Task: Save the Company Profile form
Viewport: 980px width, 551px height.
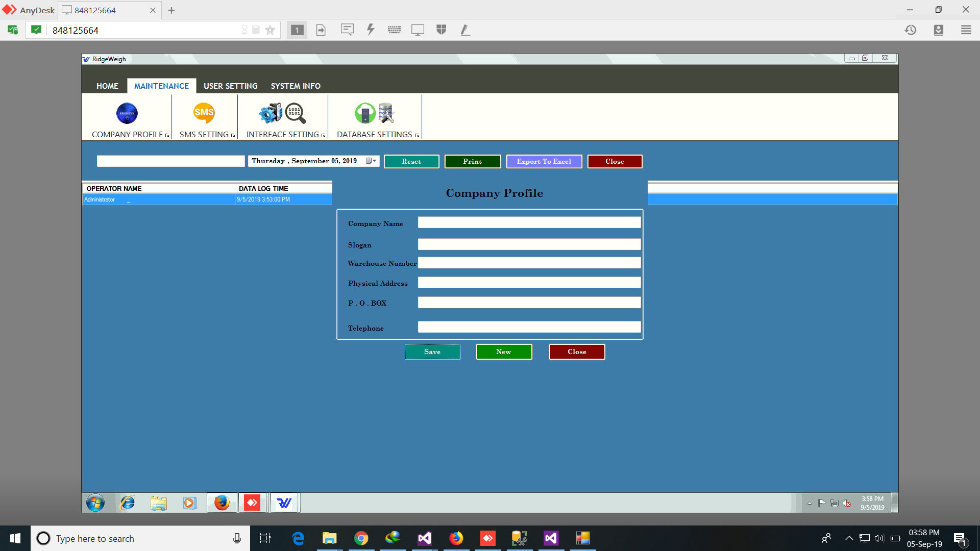Action: coord(432,352)
